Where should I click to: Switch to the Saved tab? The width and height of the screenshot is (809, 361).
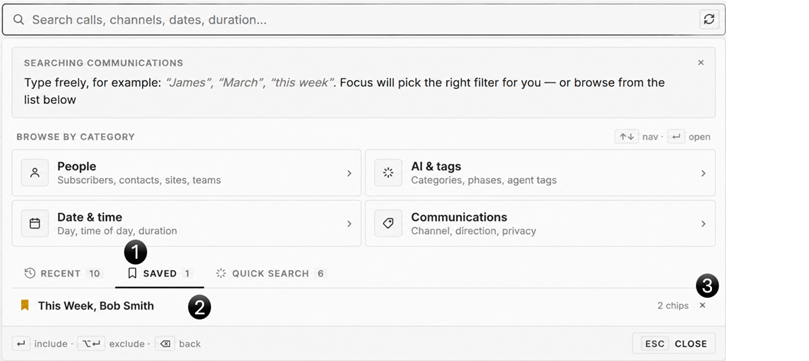(159, 273)
